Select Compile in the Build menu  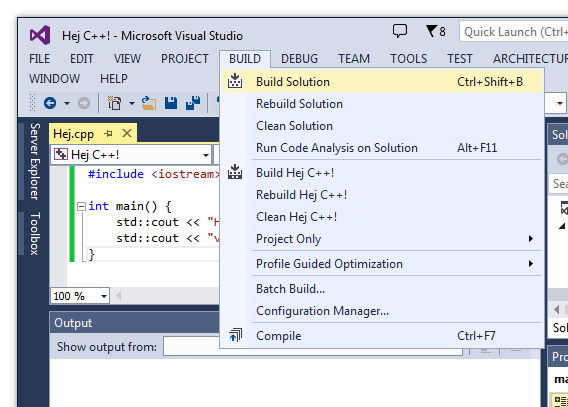pos(382,336)
